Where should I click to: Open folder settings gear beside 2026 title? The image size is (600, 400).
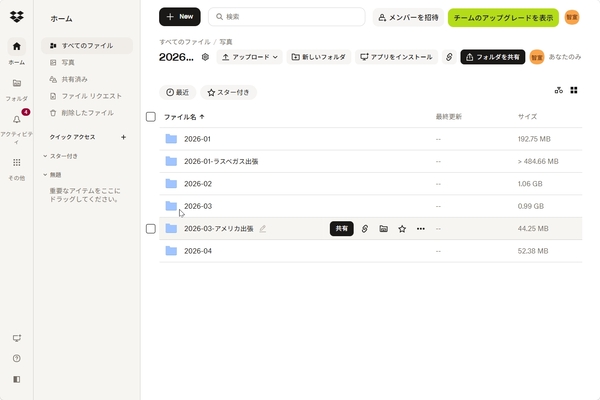click(x=205, y=57)
